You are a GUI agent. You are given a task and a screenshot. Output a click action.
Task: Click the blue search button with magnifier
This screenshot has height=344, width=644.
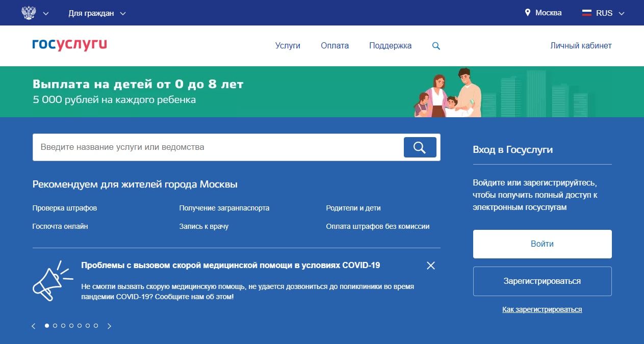pos(420,147)
